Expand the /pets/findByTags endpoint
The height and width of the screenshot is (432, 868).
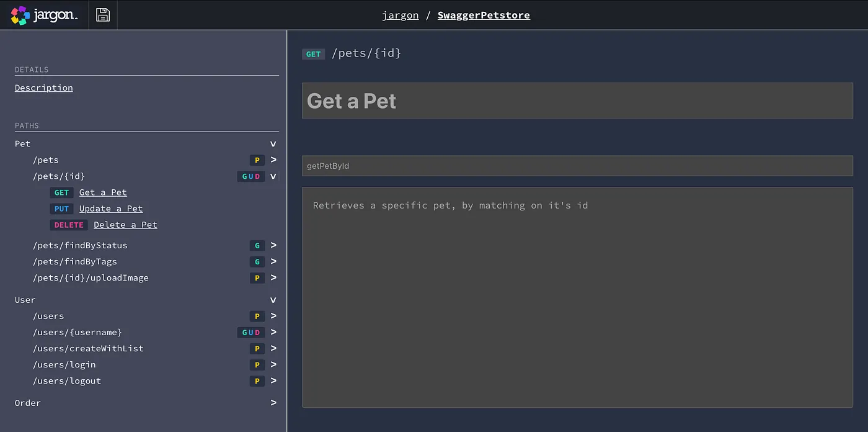point(273,261)
